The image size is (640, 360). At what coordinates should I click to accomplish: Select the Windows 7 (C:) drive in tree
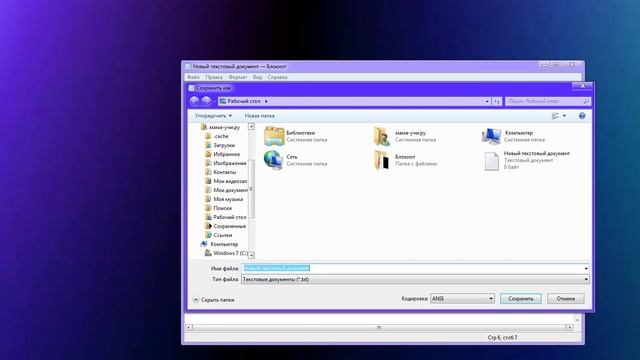pyautogui.click(x=226, y=253)
